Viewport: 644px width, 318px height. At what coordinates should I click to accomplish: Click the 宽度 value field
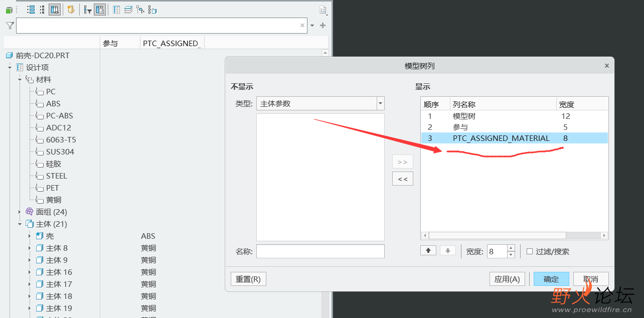(x=496, y=251)
